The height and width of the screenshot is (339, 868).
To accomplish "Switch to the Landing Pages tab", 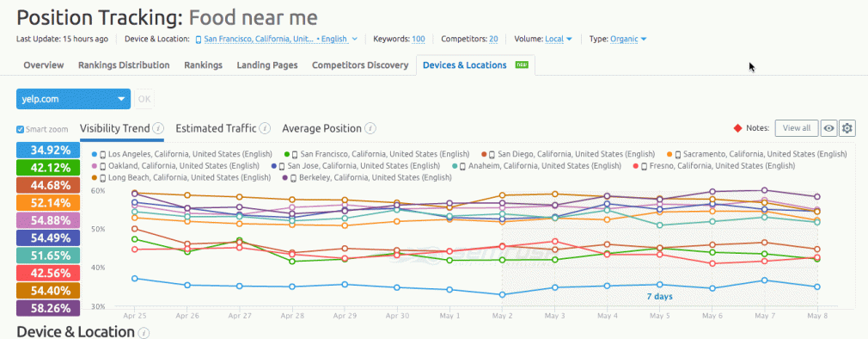I will click(267, 65).
